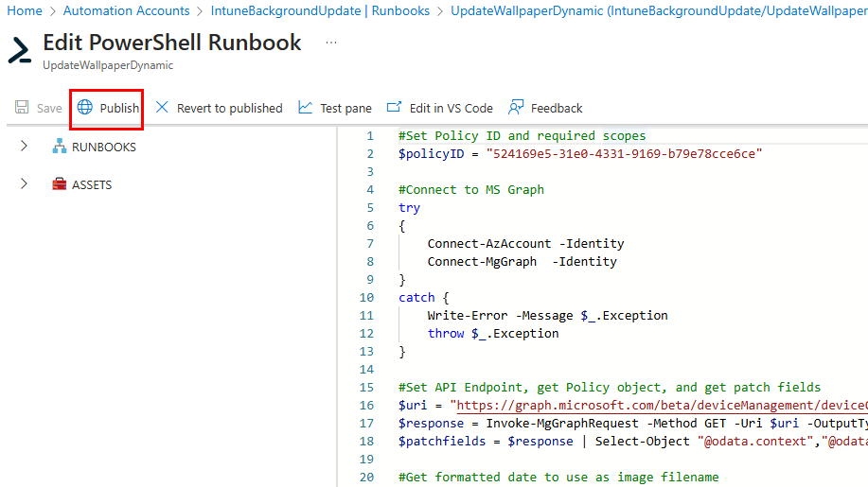Expand the ASSETS tree node
868x487 pixels.
(24, 184)
